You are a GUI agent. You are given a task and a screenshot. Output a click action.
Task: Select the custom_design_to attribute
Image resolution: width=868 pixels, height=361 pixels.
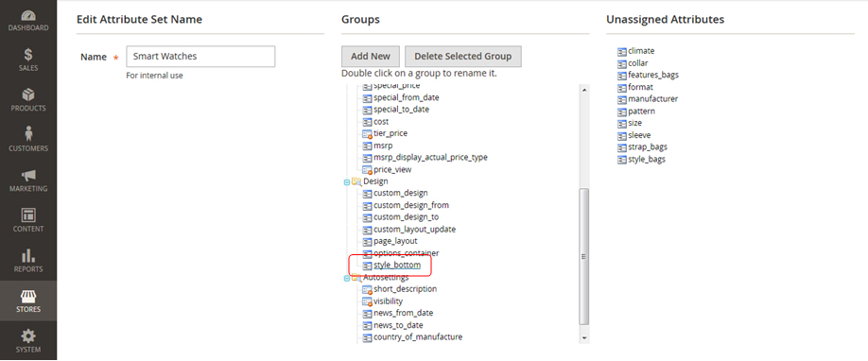point(406,217)
